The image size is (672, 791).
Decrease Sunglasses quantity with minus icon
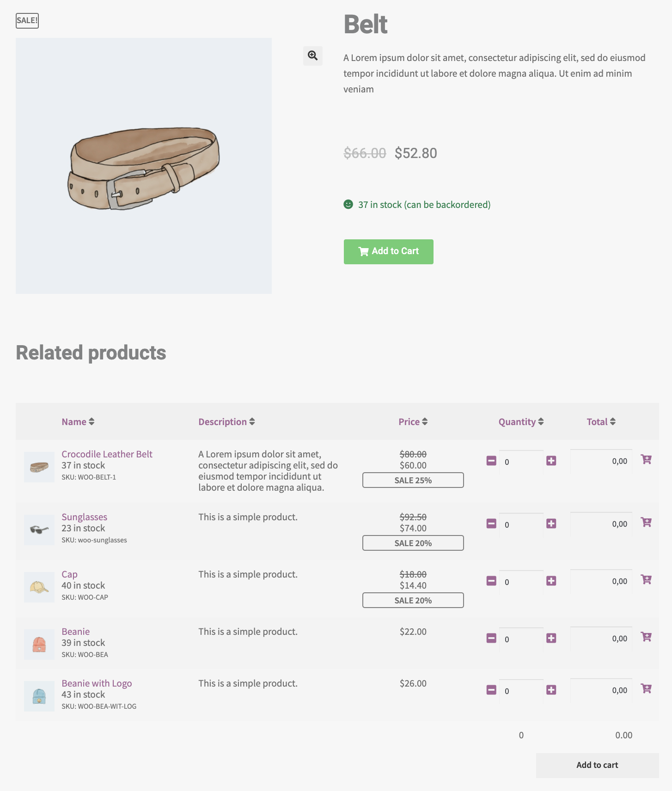point(491,523)
